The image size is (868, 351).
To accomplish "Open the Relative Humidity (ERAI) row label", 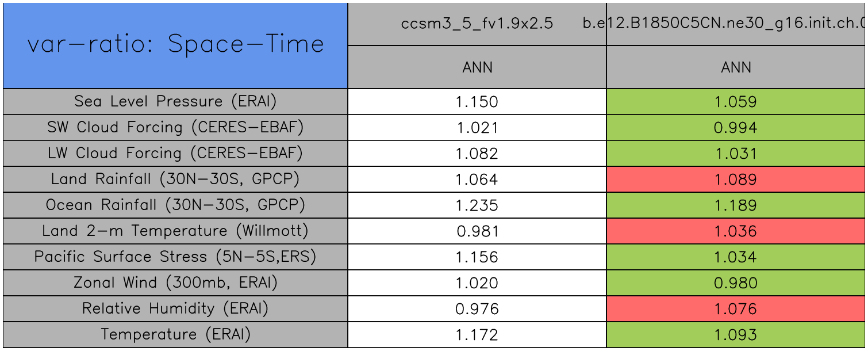I will tap(175, 309).
